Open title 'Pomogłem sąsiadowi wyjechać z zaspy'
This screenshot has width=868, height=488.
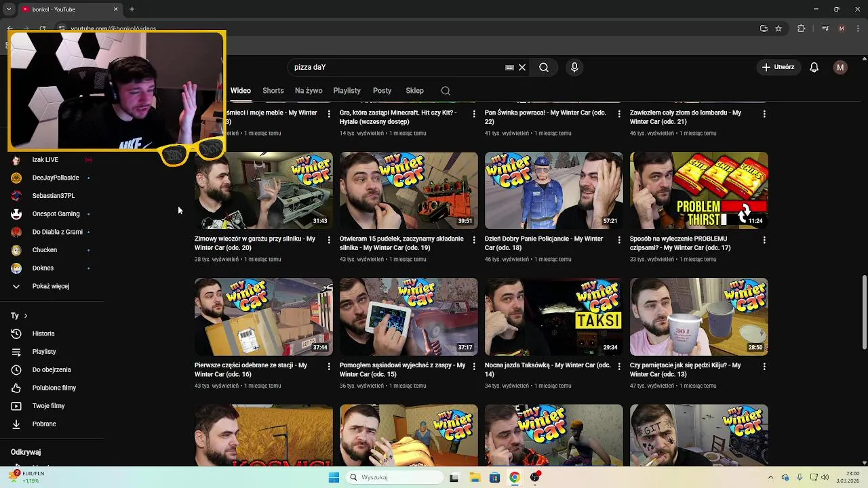click(402, 369)
